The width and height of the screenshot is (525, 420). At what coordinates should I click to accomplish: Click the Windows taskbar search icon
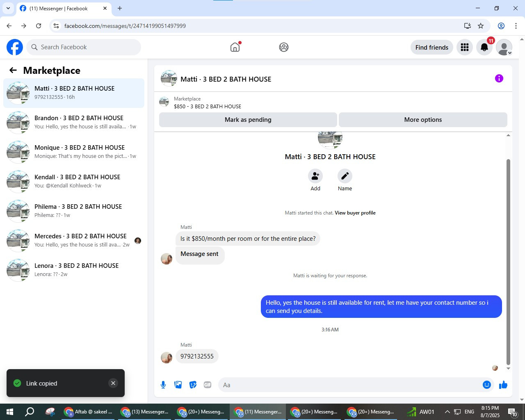coord(30,412)
